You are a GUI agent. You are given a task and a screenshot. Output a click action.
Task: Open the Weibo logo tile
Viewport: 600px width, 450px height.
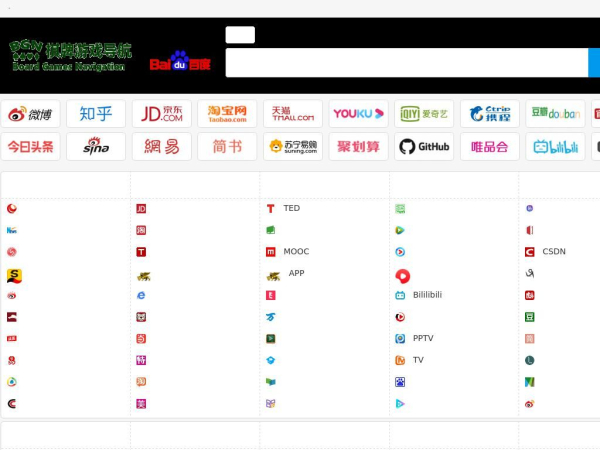click(x=30, y=114)
